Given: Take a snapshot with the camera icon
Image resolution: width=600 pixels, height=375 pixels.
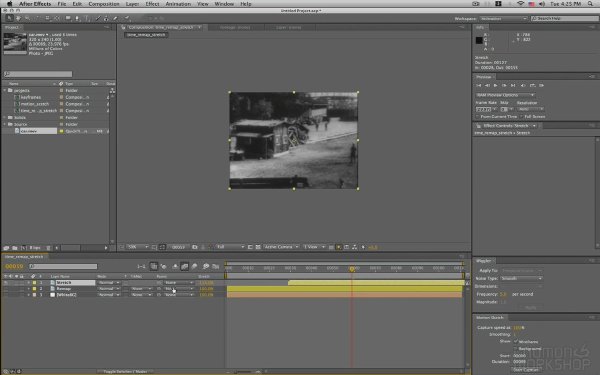Looking at the screenshot, I should tap(194, 247).
